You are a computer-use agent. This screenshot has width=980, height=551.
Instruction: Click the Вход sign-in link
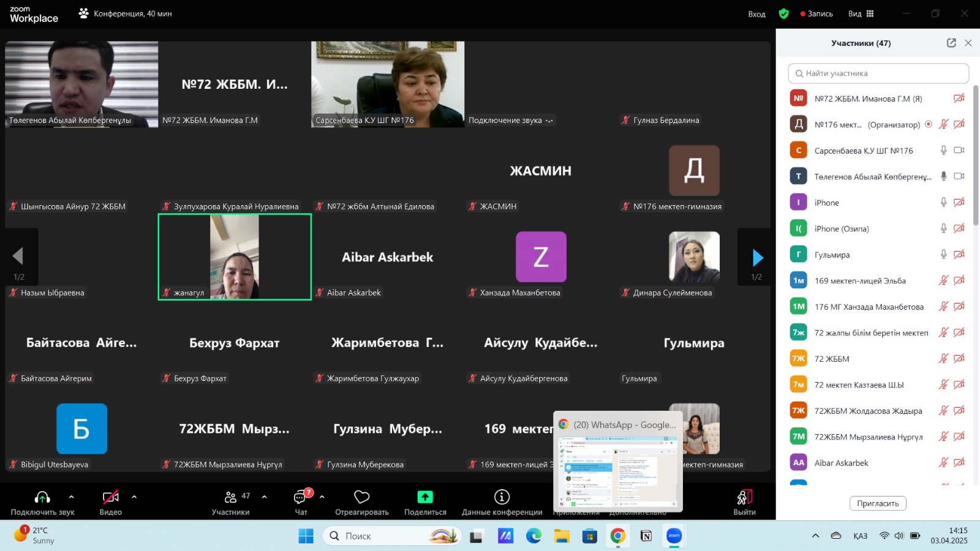756,14
